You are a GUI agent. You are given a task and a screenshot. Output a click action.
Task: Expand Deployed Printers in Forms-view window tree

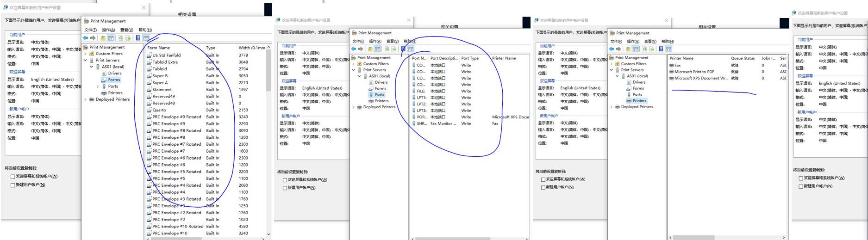86,99
